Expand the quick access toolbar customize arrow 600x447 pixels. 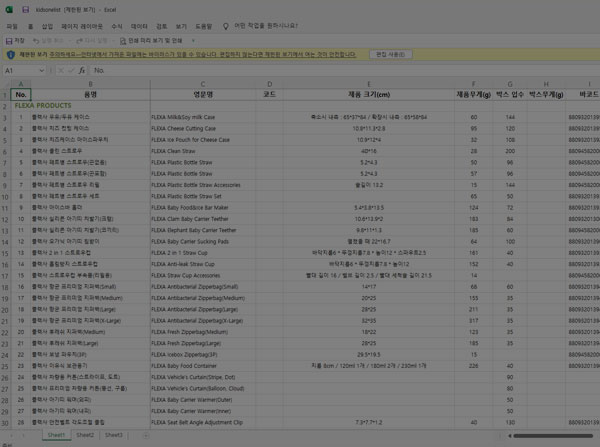[x=193, y=41]
